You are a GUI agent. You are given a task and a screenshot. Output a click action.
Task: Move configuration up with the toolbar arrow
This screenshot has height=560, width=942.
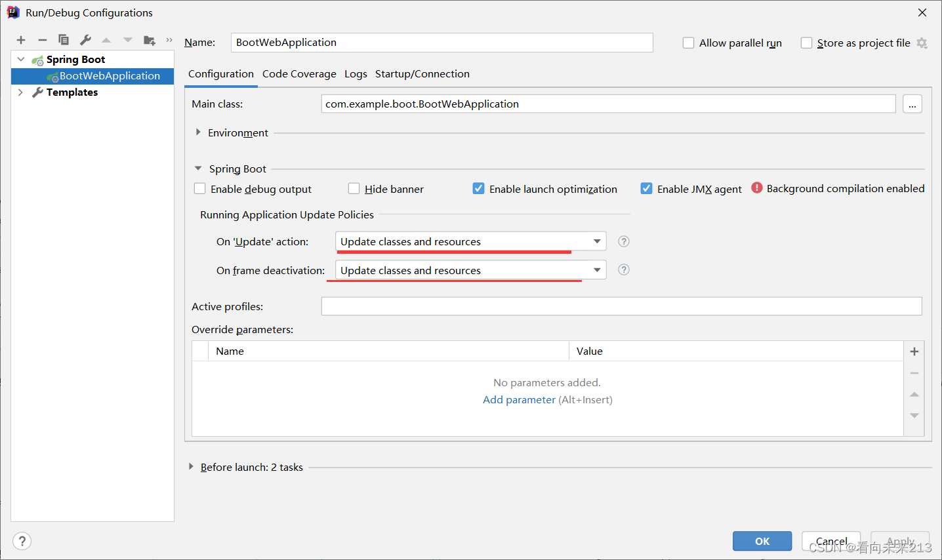point(106,40)
